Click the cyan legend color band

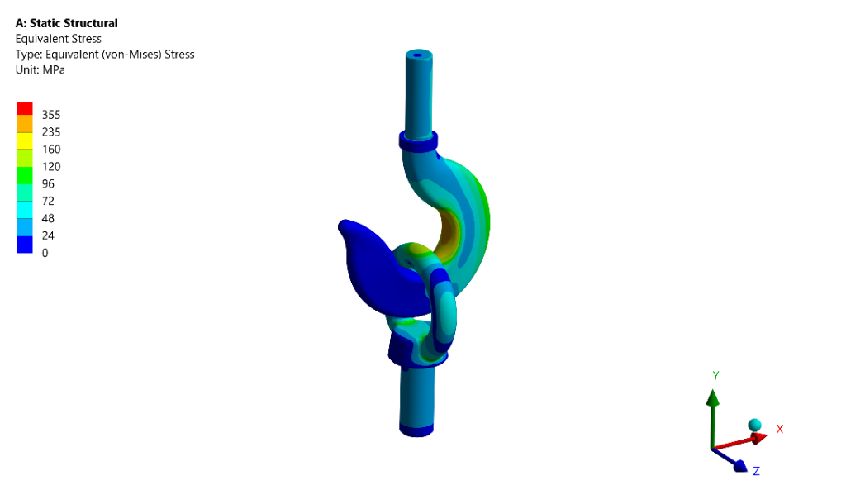point(25,211)
